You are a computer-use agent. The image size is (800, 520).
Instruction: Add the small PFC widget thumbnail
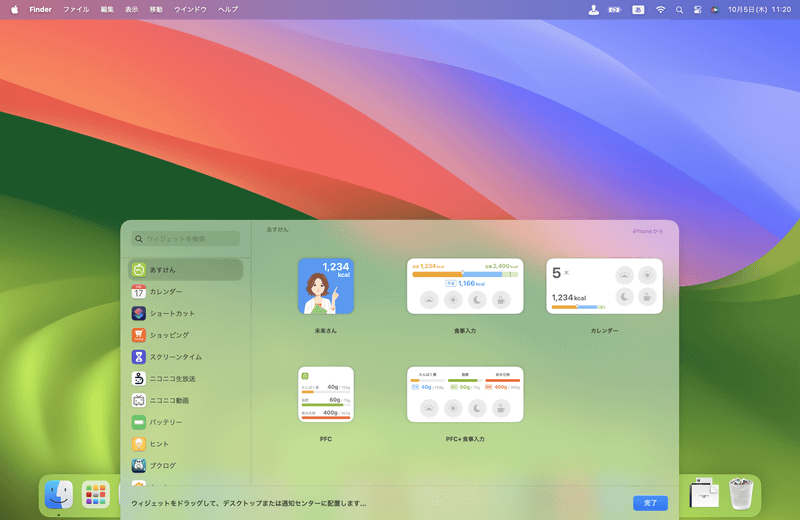click(x=326, y=394)
